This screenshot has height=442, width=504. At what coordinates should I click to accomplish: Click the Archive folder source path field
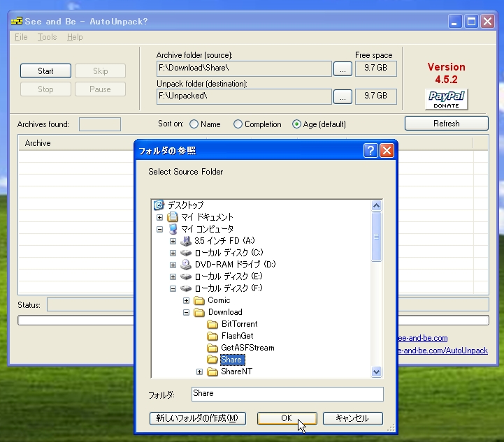(x=244, y=68)
